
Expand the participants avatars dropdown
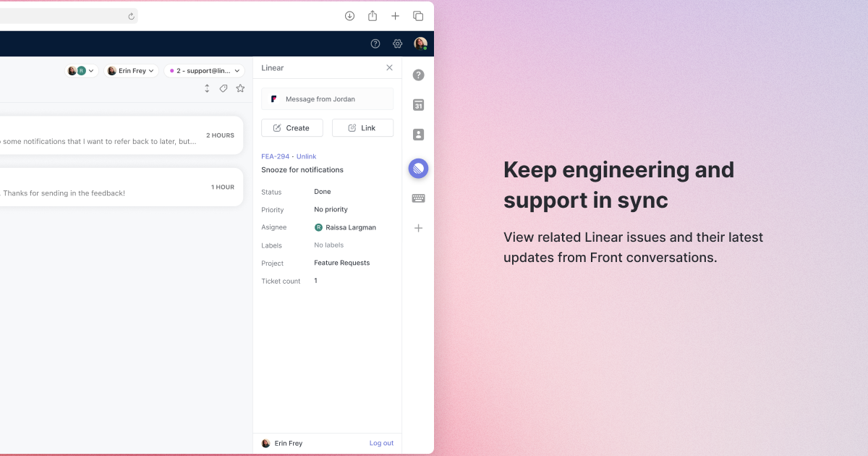click(x=81, y=71)
